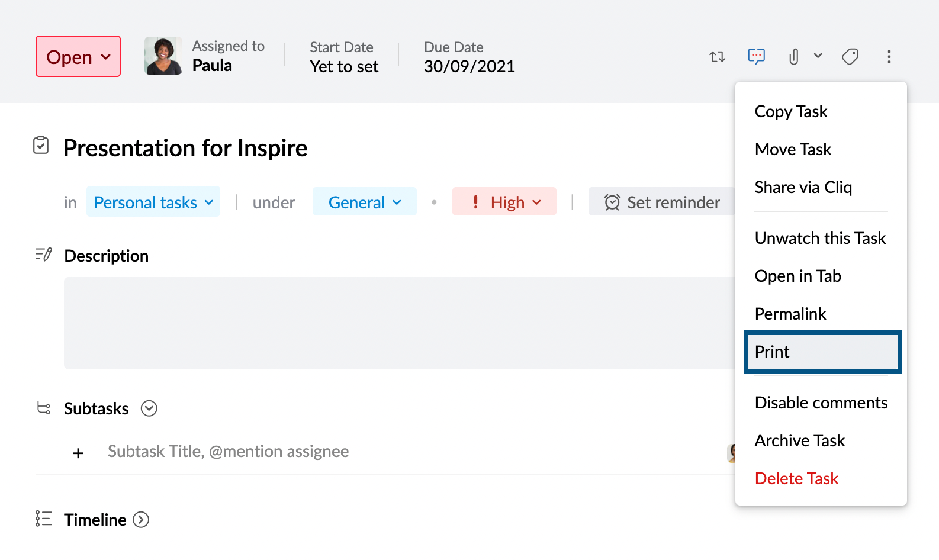
Task: Click the three-dot more options icon
Action: (889, 57)
